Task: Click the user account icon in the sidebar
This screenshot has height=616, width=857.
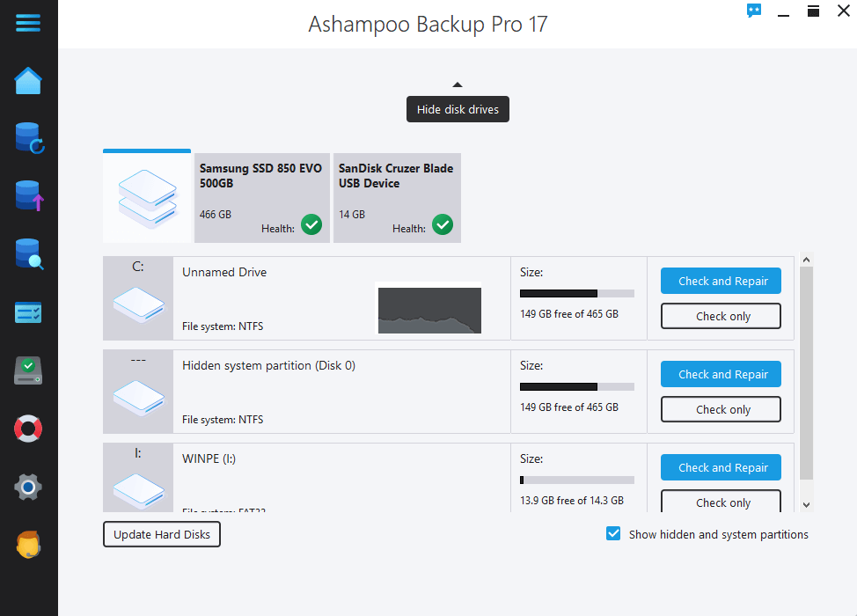Action: click(x=28, y=545)
